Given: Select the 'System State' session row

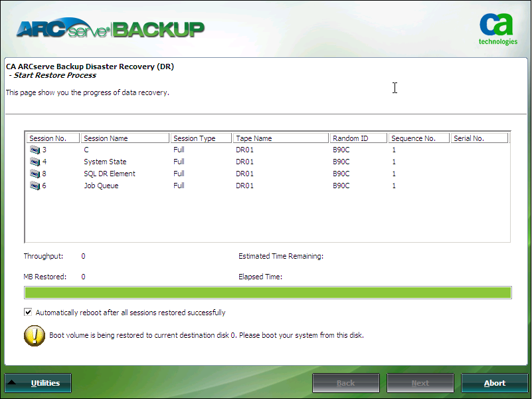Looking at the screenshot, I should tap(268, 162).
